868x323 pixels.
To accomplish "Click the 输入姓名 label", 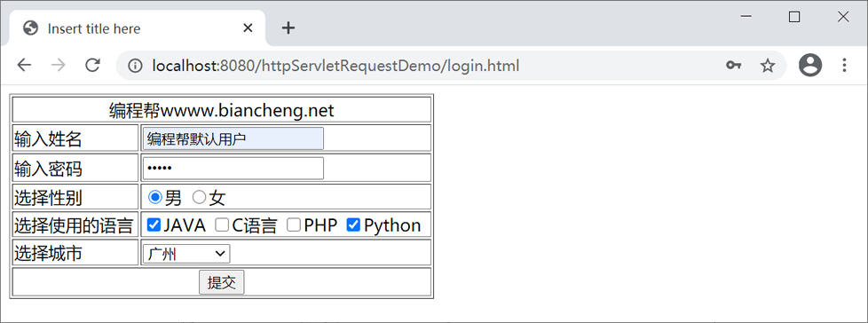I will [48, 138].
